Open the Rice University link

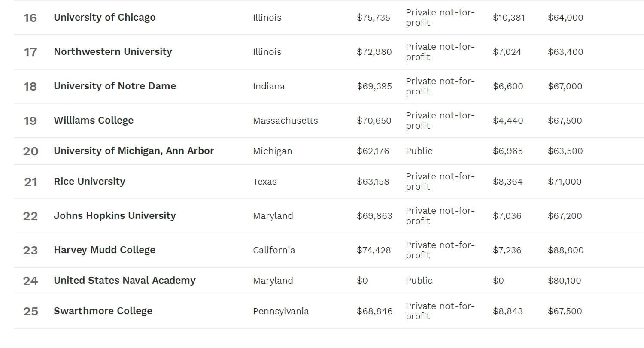click(x=89, y=182)
